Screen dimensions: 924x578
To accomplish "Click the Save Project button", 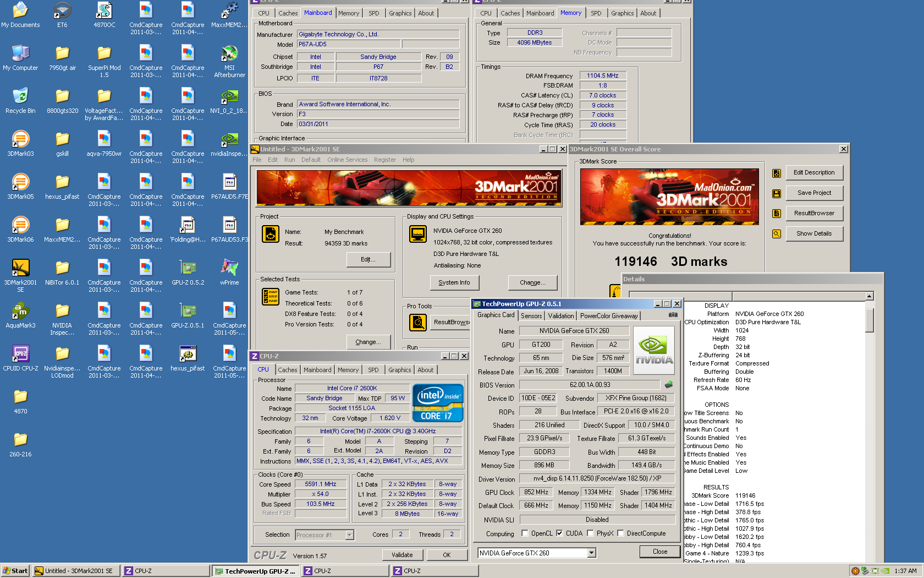I will (814, 193).
